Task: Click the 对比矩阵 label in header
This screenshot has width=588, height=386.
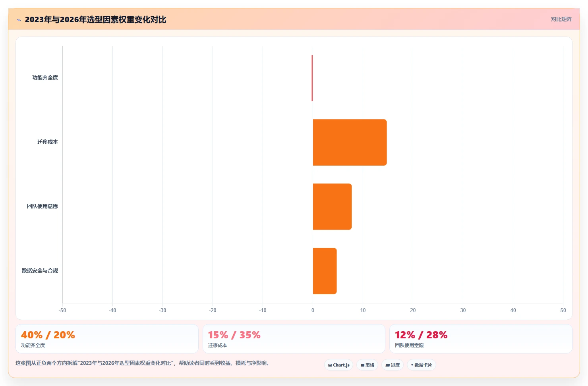Action: point(561,19)
